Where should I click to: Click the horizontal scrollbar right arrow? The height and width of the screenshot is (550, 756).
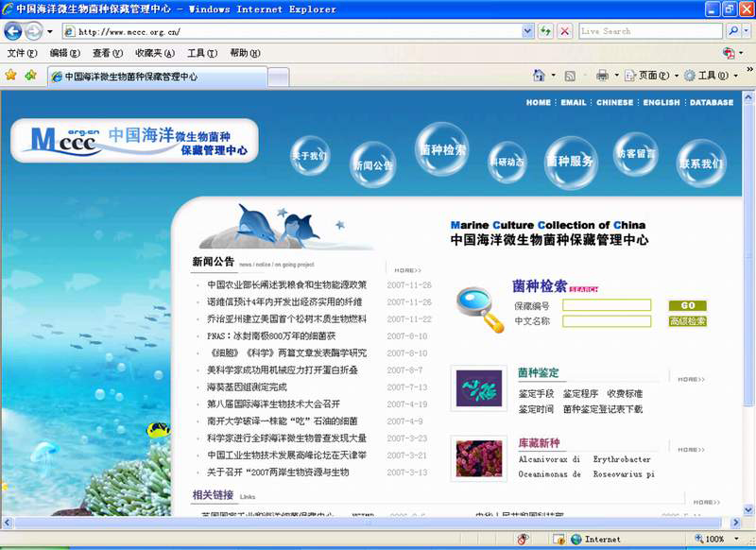[736, 522]
